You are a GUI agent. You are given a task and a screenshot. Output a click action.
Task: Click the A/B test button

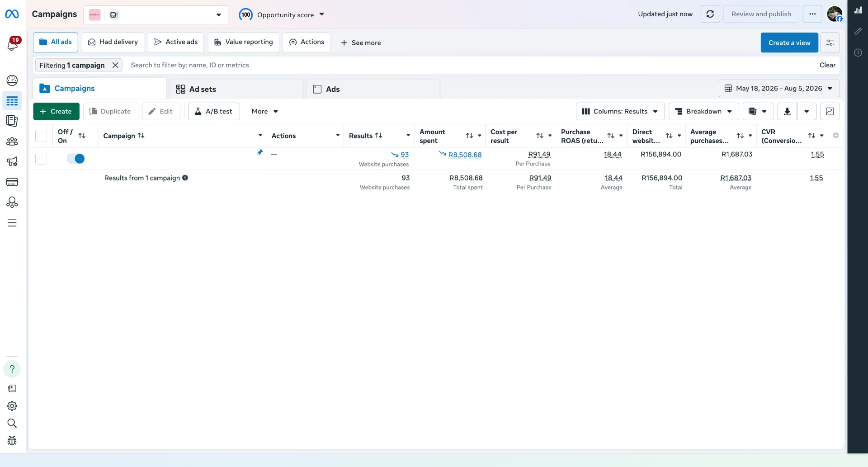click(214, 111)
